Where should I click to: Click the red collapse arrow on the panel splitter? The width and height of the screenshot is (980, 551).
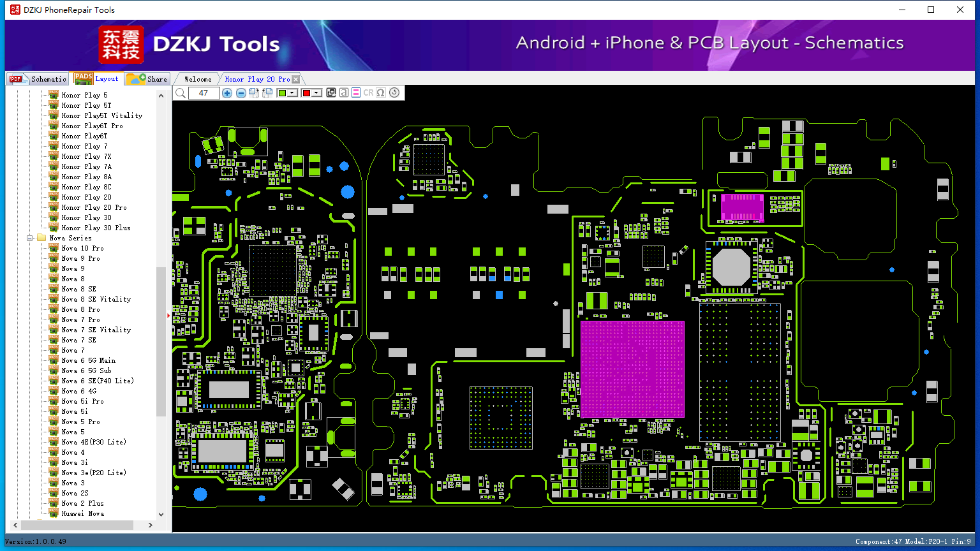point(168,315)
